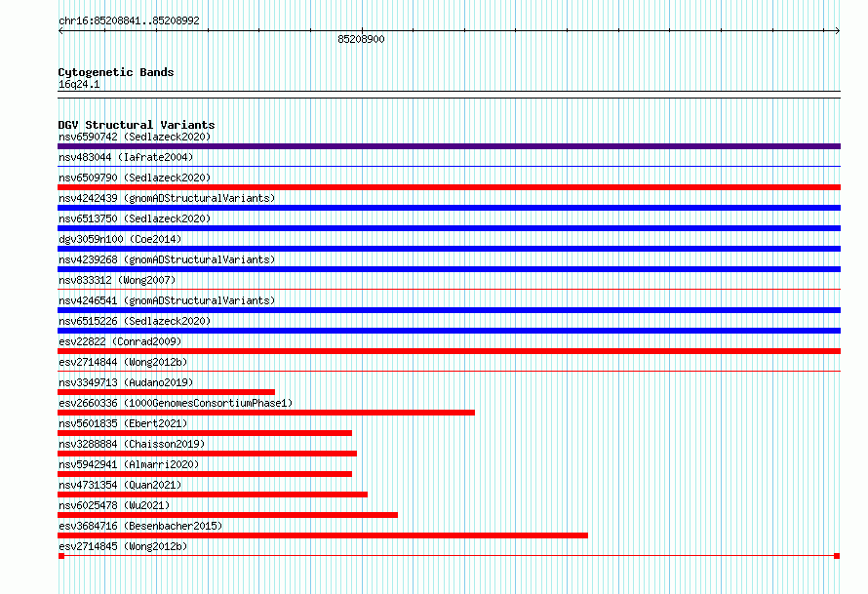Select the short red nsv3349713 bar
Viewport: 868px width, 594px height.
tap(166, 392)
